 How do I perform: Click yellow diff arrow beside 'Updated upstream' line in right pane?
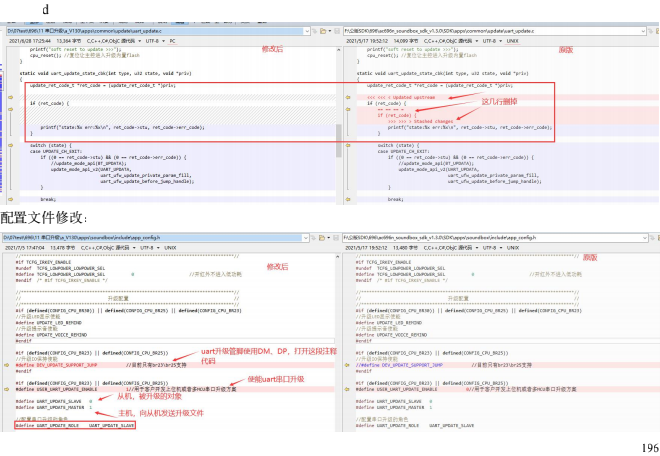click(348, 97)
